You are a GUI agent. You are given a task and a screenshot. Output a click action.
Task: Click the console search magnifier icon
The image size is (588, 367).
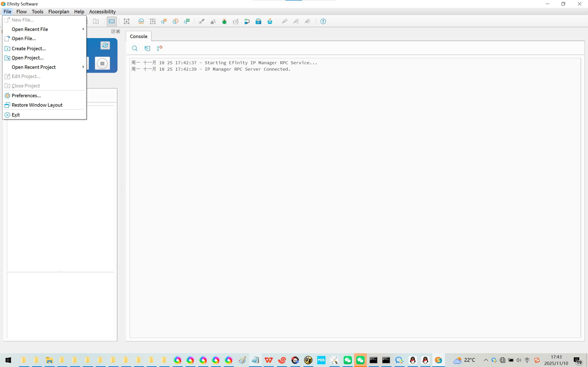(135, 48)
